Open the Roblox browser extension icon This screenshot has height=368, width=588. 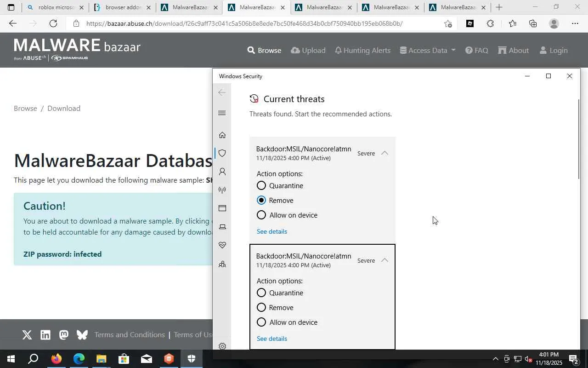[x=470, y=23]
